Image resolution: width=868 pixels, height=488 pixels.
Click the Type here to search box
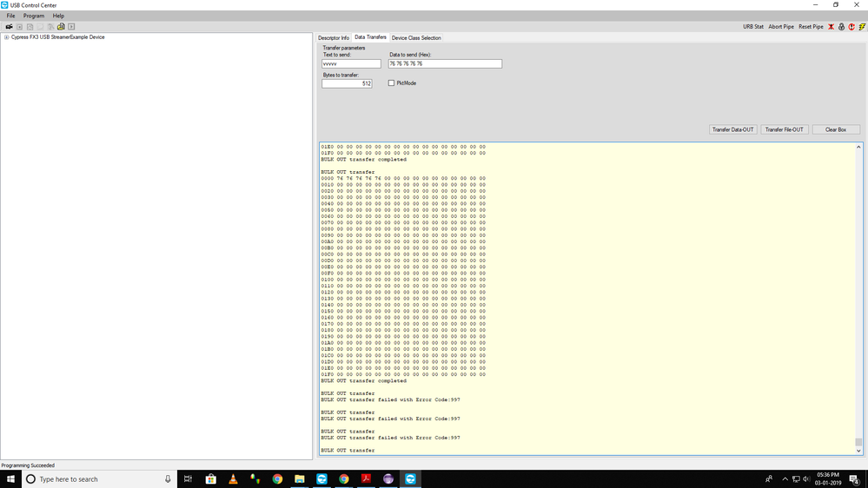(x=100, y=479)
